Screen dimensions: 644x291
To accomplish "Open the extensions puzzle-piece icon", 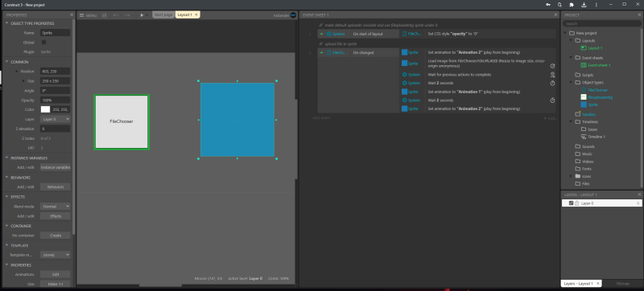I will click(x=572, y=5).
